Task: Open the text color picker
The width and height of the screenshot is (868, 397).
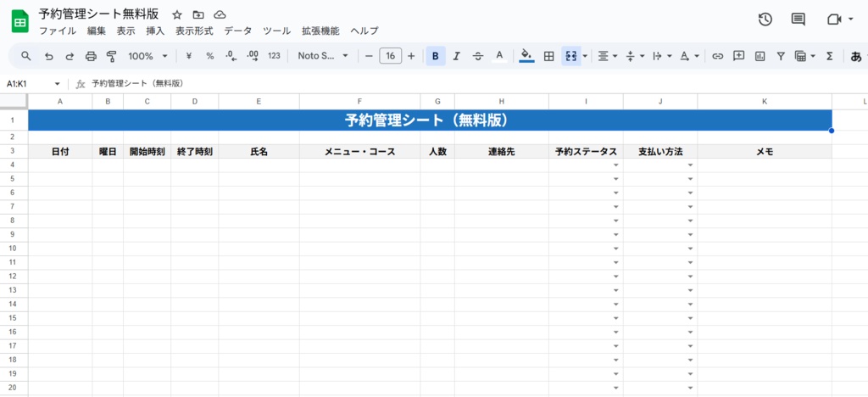Action: (499, 56)
